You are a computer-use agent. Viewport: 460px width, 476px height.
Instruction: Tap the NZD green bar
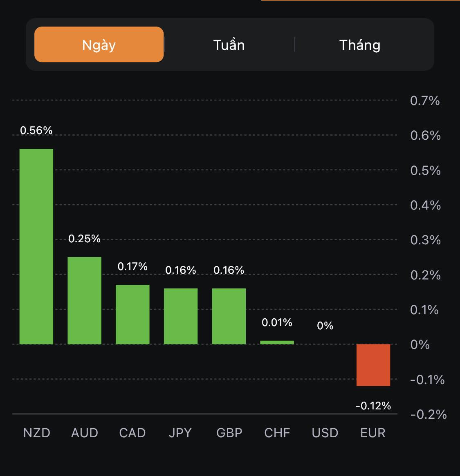[x=36, y=246]
